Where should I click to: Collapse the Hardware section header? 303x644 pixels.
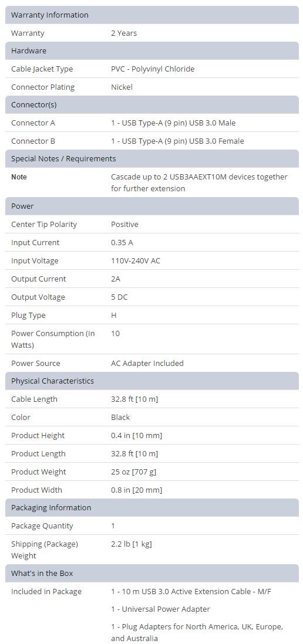[x=151, y=50]
